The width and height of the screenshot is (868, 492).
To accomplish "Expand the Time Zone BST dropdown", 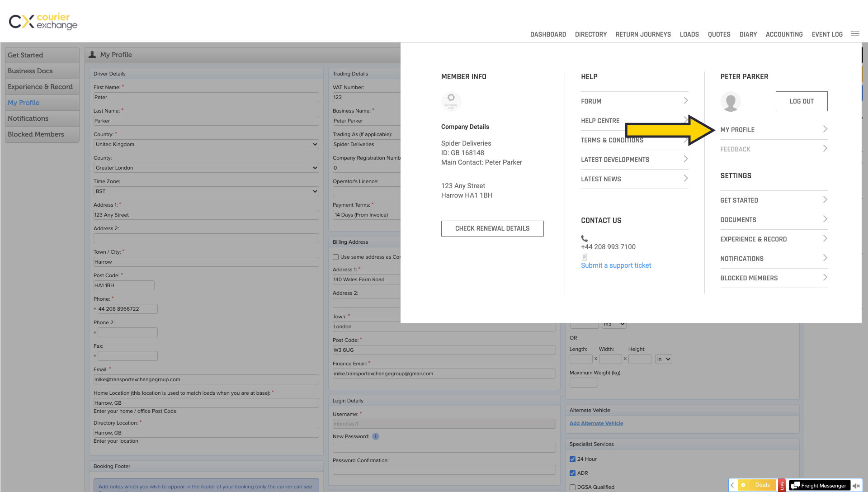I will coord(206,191).
